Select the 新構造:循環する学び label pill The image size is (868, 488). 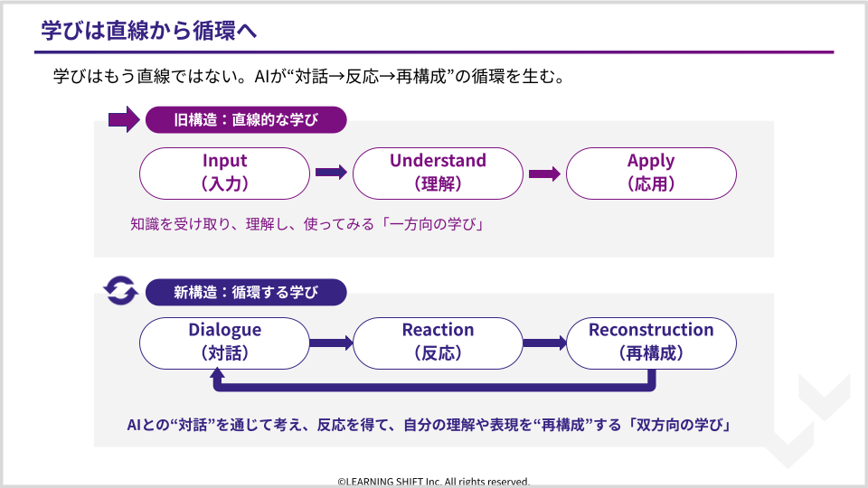245,291
